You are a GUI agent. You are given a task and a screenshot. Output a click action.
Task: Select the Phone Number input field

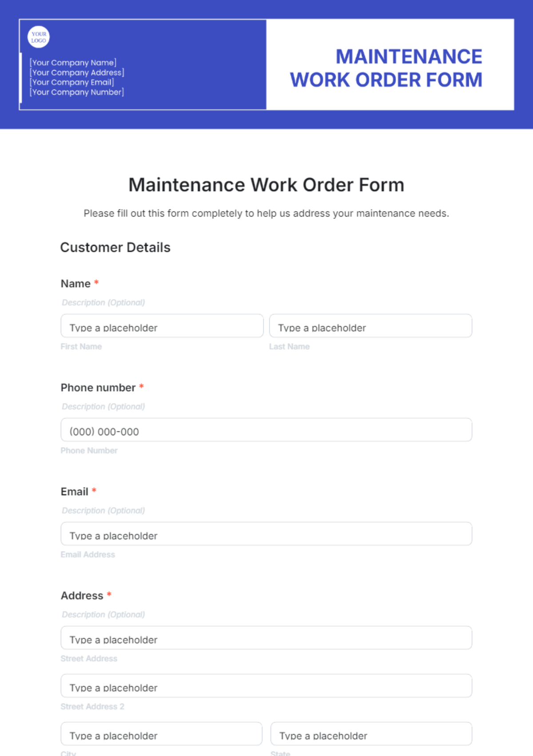point(266,430)
